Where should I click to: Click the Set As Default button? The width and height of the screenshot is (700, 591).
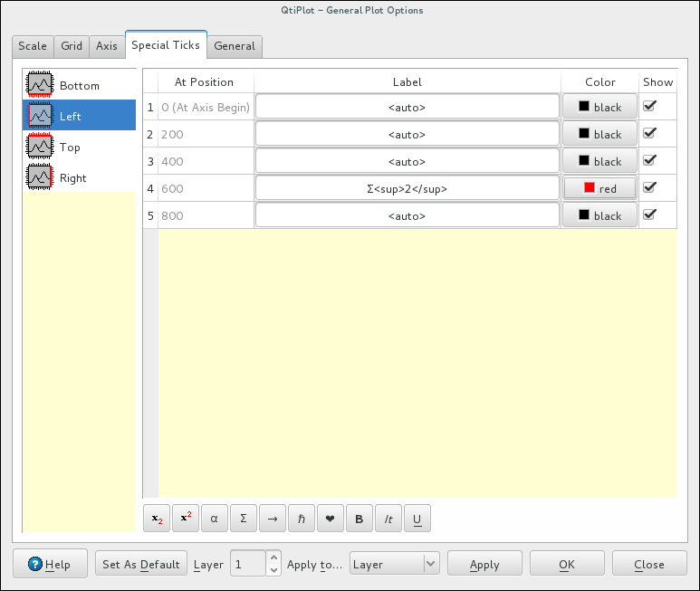click(141, 564)
